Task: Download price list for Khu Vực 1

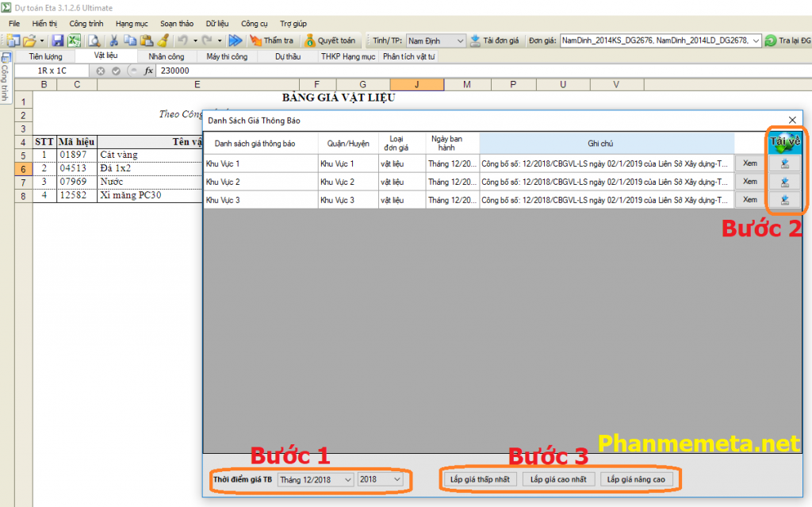Action: click(784, 163)
